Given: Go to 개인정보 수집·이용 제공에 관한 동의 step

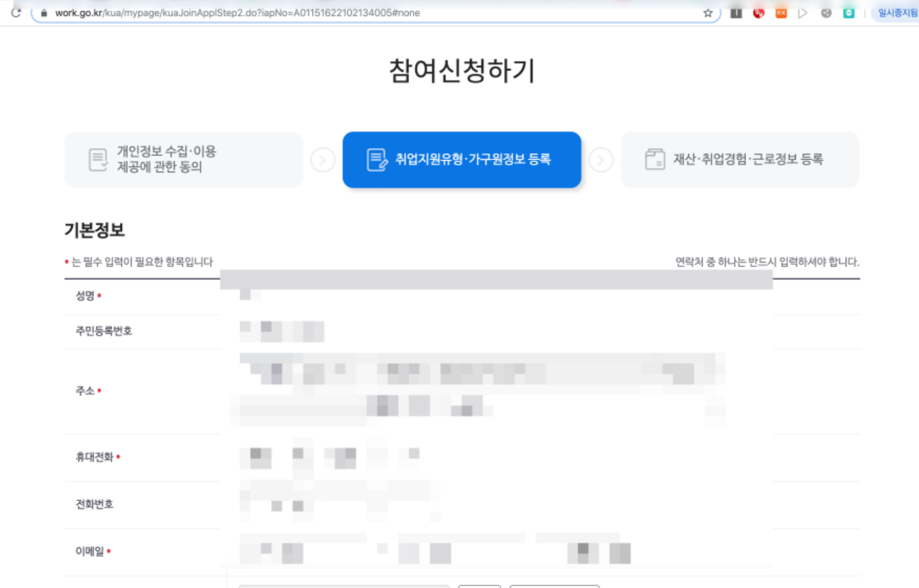Looking at the screenshot, I should (x=184, y=160).
